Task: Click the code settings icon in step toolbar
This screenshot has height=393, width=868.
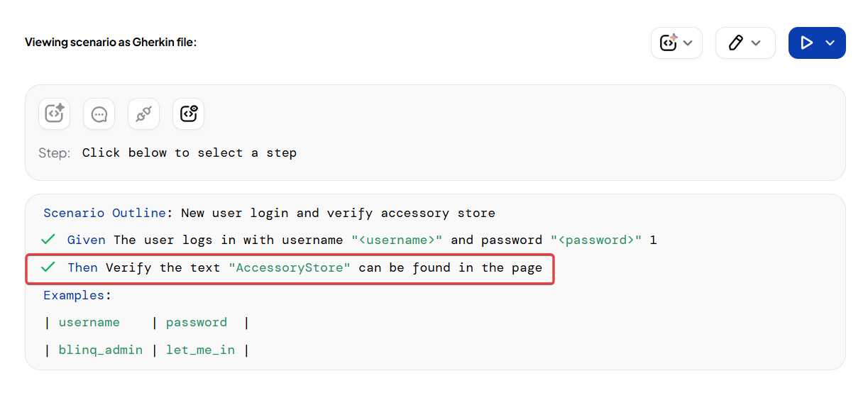Action: [x=188, y=114]
